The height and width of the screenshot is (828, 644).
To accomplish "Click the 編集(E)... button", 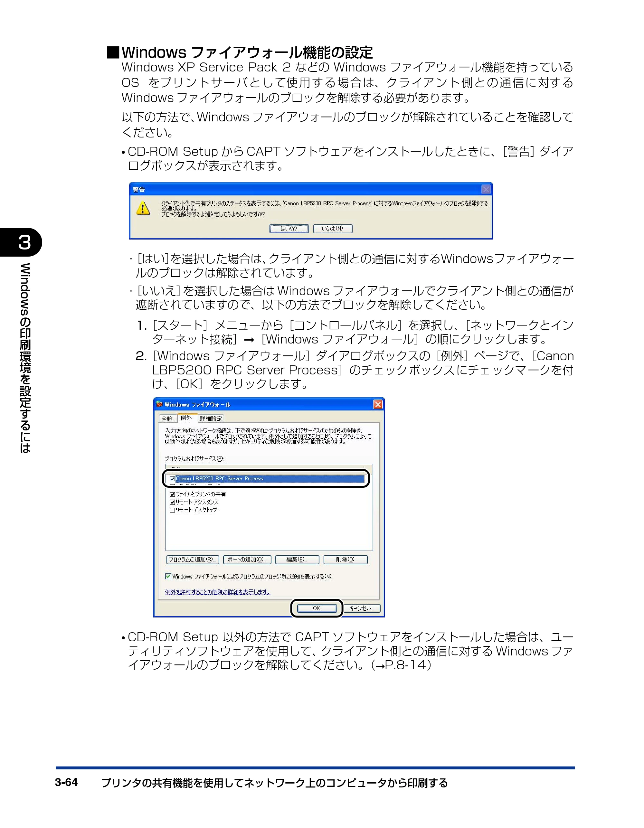I will click(x=297, y=560).
